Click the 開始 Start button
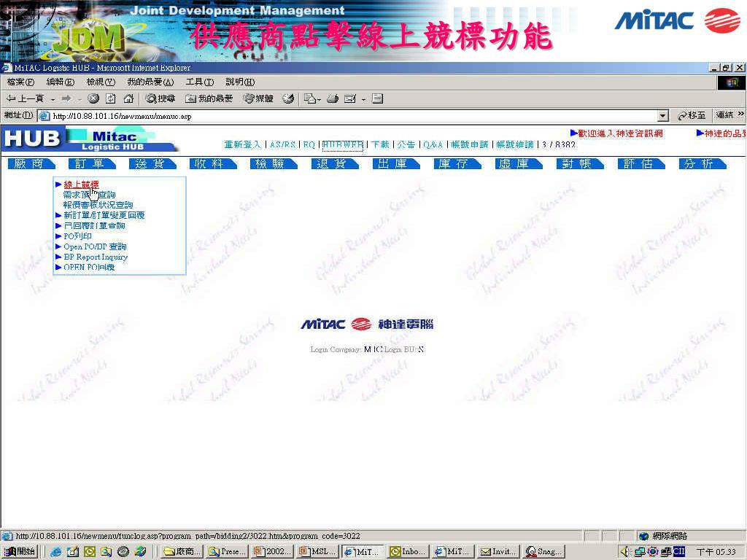747x560 pixels. (x=19, y=551)
